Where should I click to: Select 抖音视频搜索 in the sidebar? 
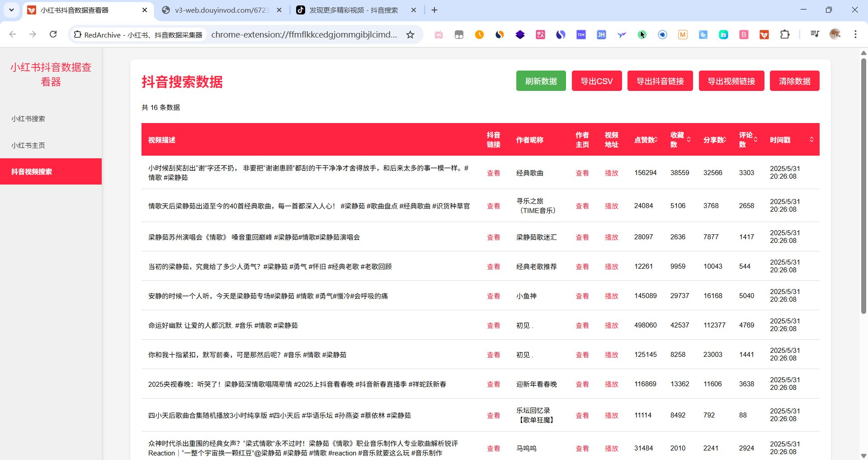coord(51,171)
